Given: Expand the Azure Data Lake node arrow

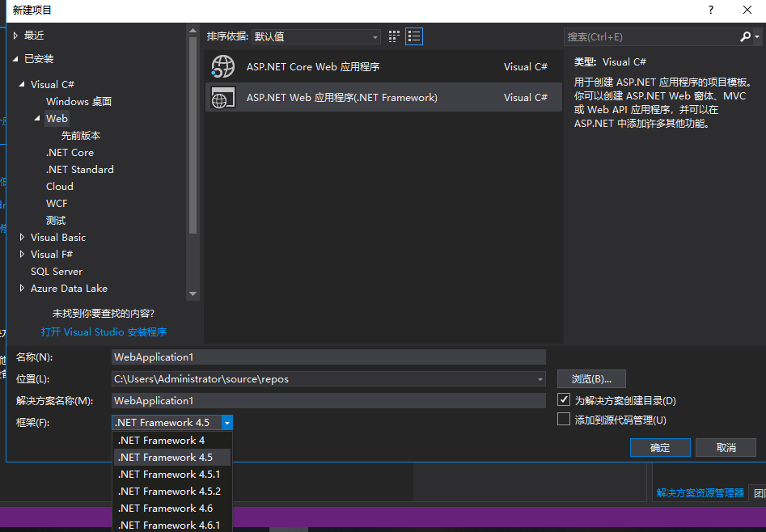Looking at the screenshot, I should click(22, 288).
